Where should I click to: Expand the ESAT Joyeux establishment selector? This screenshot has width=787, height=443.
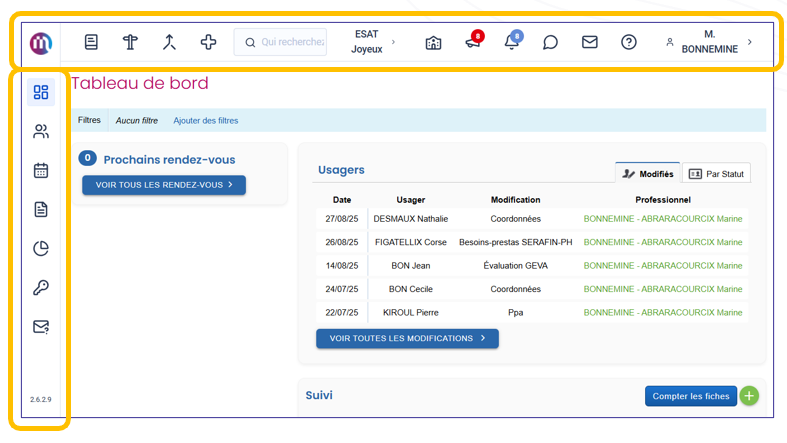click(372, 42)
